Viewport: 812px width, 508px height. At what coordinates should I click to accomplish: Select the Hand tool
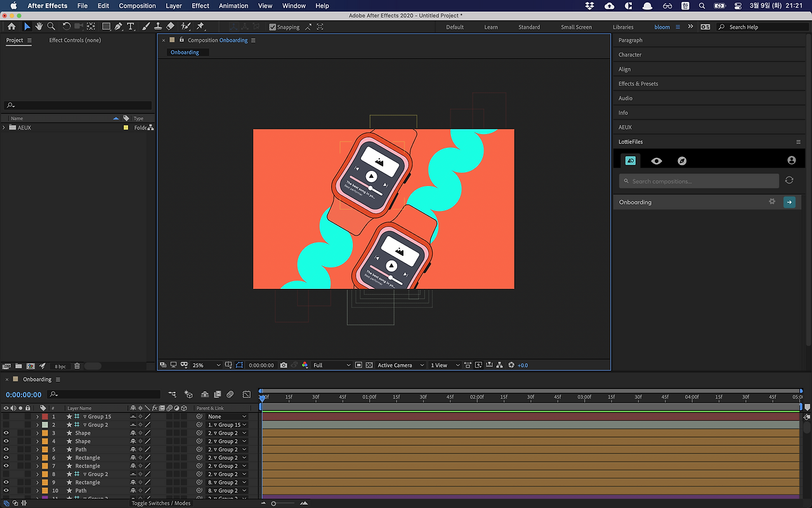coord(39,27)
